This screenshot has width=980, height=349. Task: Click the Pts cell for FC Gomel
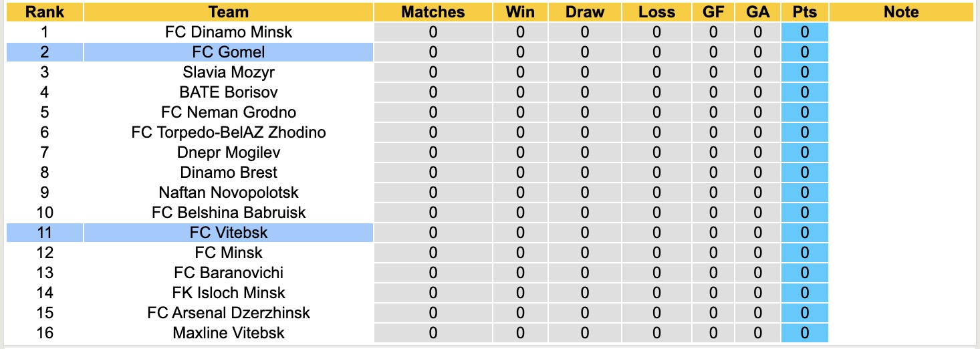tap(804, 52)
